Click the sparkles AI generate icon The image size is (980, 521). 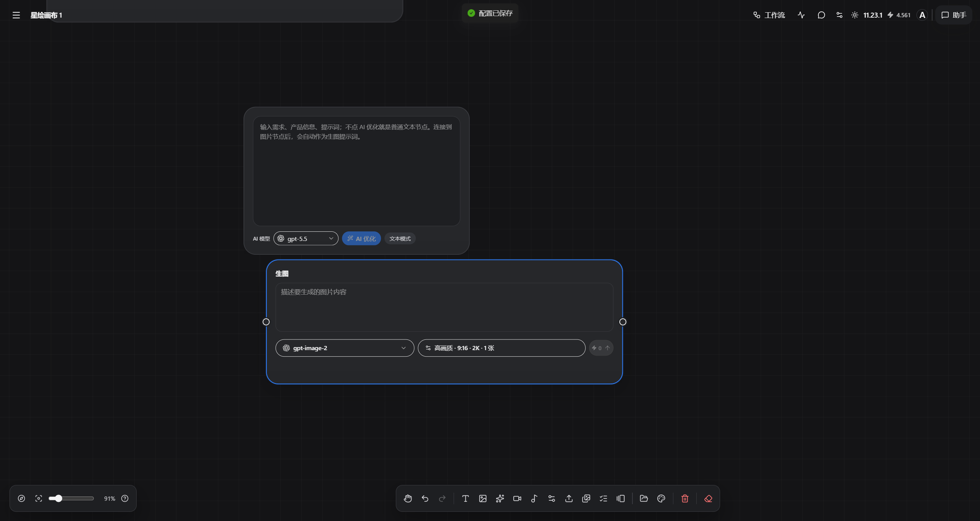(x=500, y=498)
